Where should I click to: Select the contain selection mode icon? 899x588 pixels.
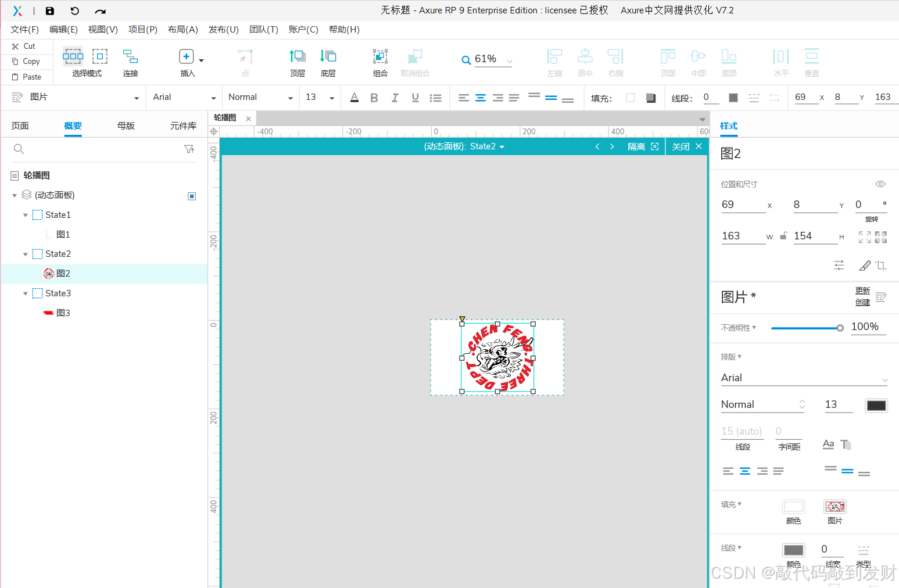100,56
